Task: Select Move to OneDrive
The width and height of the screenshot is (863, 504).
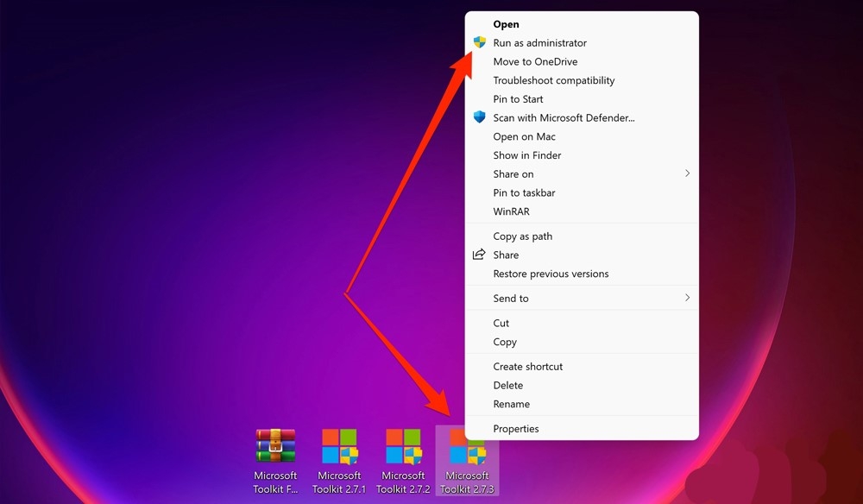Action: tap(582, 61)
